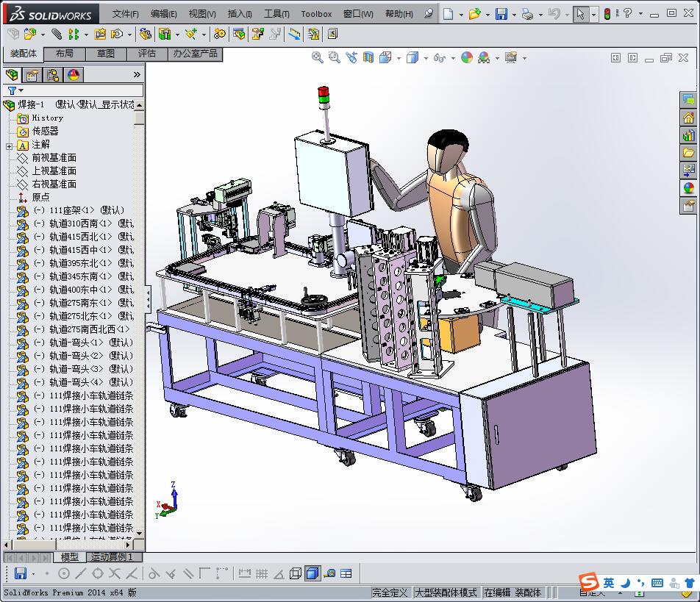Image resolution: width=700 pixels, height=602 pixels.
Task: Open the Display Style dropdown arrow
Action: point(426,58)
